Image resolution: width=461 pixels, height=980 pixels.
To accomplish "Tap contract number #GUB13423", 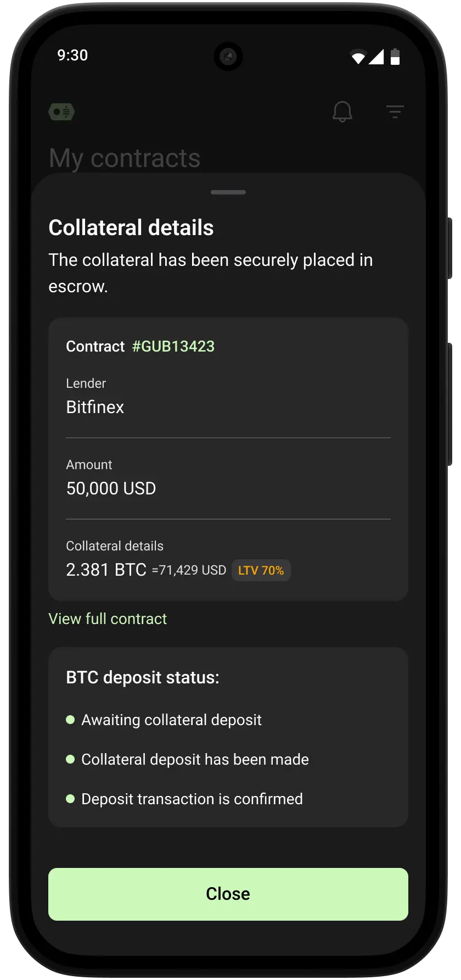I will pyautogui.click(x=173, y=346).
